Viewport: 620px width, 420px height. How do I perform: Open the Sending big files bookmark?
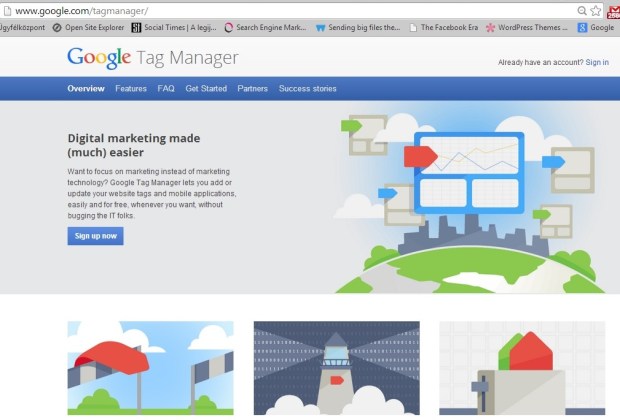point(358,28)
